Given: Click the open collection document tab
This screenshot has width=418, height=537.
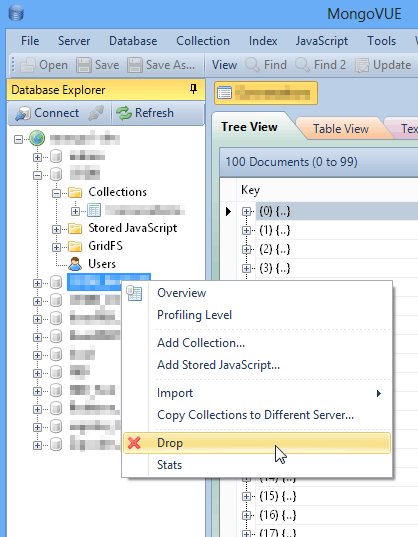Looking at the screenshot, I should click(266, 93).
